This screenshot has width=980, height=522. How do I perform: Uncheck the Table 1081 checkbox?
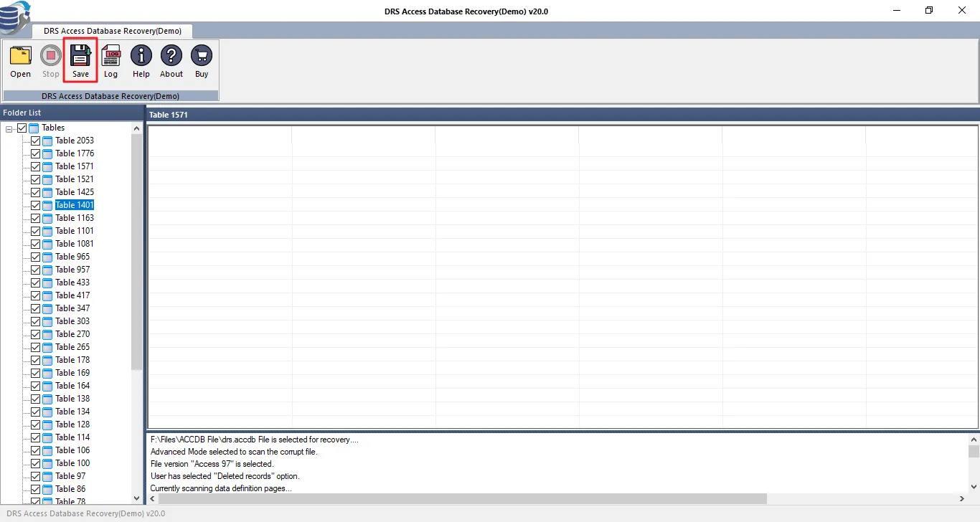(x=35, y=244)
